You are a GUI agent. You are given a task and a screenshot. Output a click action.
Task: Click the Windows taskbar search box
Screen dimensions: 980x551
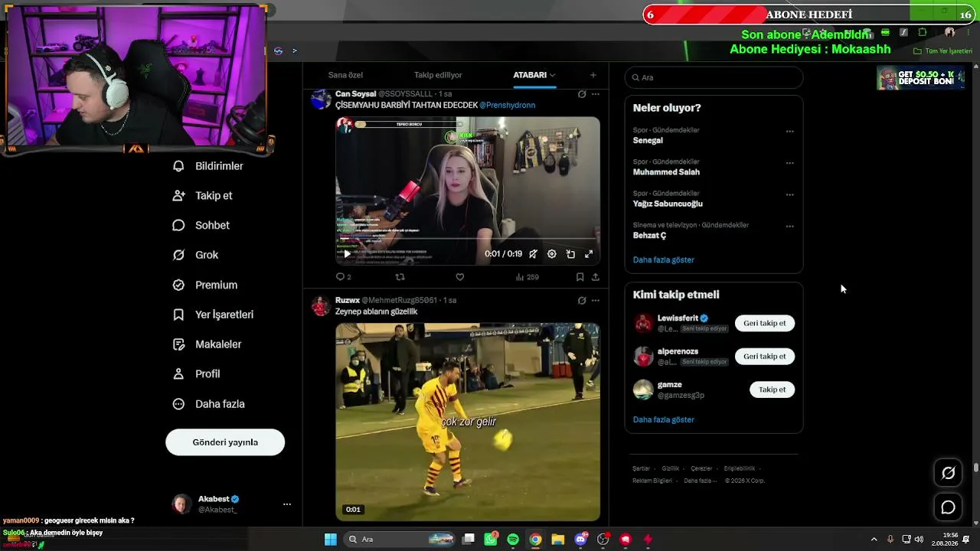tap(401, 540)
